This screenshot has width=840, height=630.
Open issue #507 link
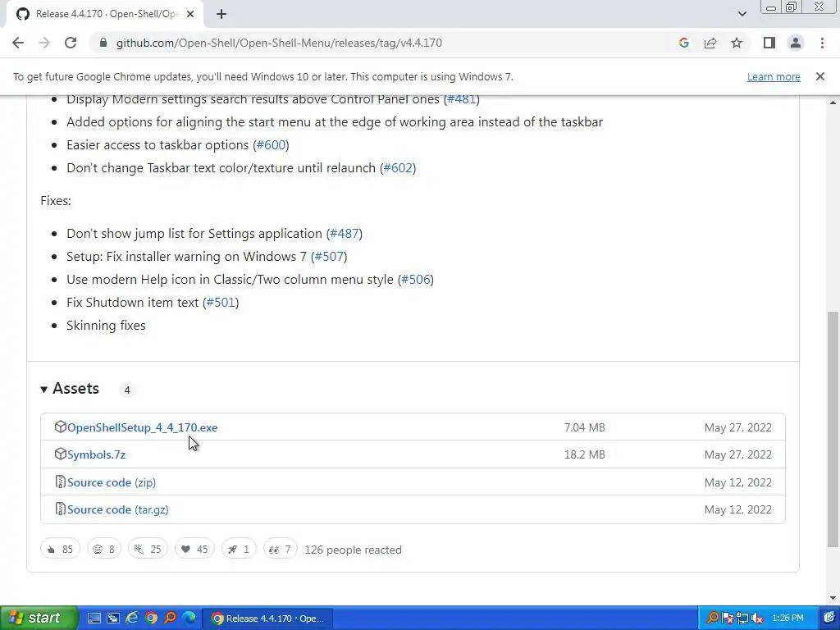click(x=329, y=257)
